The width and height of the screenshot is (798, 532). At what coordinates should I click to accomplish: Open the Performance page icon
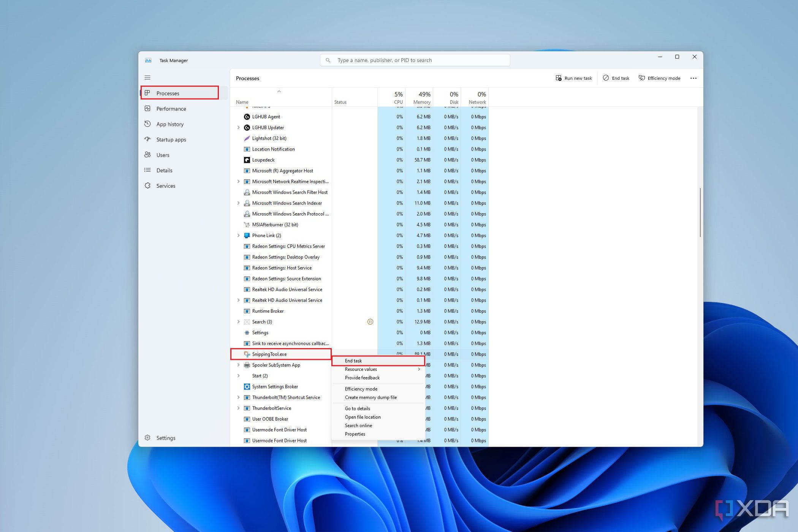[147, 109]
